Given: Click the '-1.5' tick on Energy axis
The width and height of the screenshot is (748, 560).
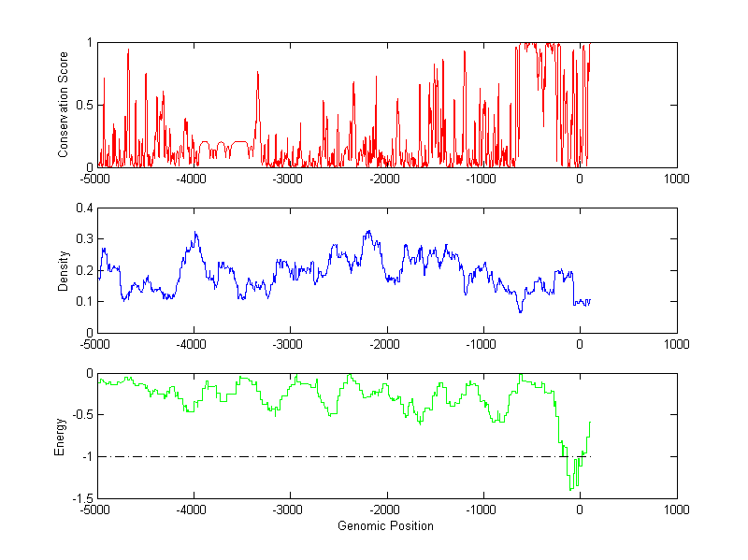Looking at the screenshot, I should coord(80,498).
